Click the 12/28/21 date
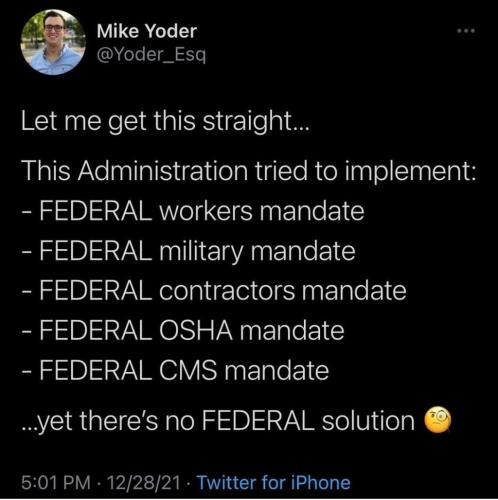 (144, 483)
